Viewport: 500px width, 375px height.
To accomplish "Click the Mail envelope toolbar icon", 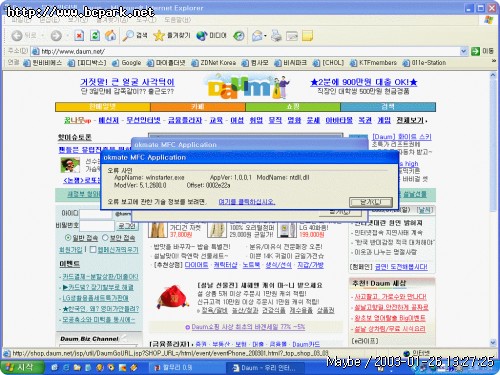I will click(x=257, y=36).
